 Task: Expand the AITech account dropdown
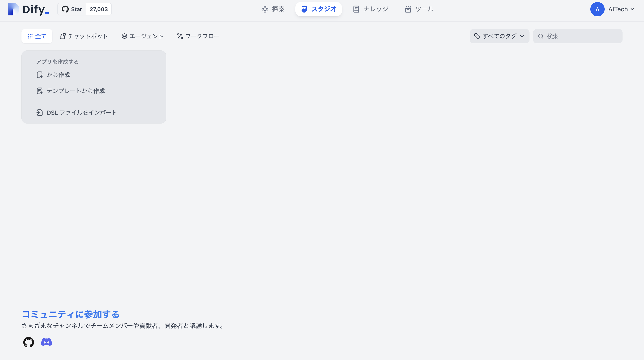pos(621,9)
